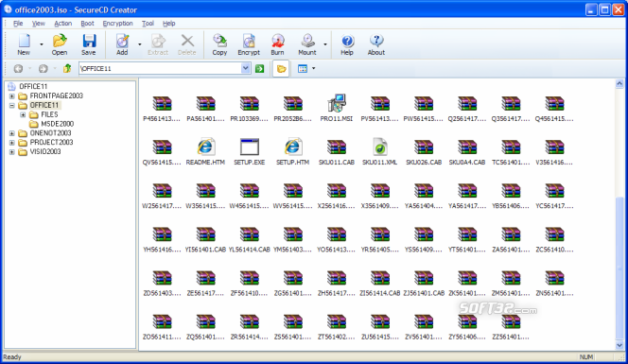Click the New image toolbar icon

[24, 44]
